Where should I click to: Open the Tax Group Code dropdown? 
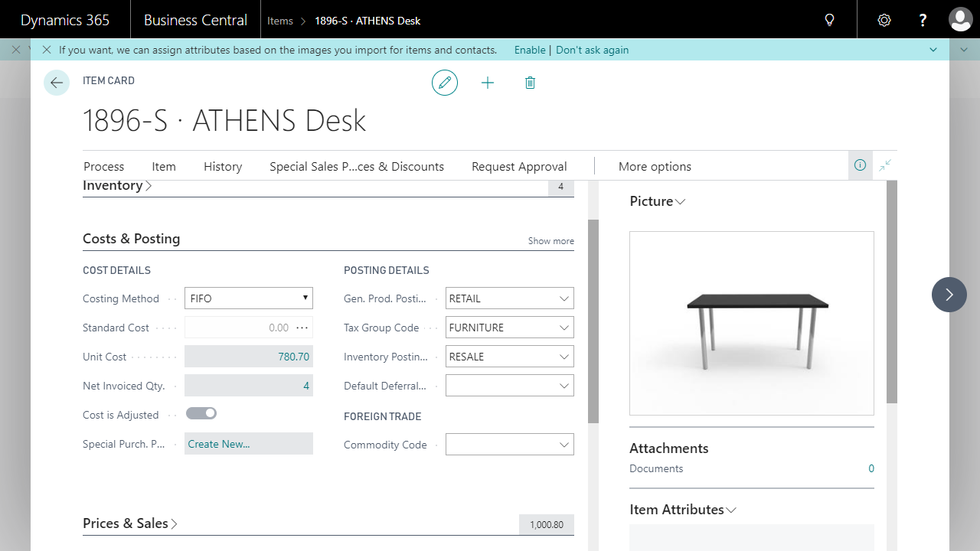pyautogui.click(x=564, y=328)
